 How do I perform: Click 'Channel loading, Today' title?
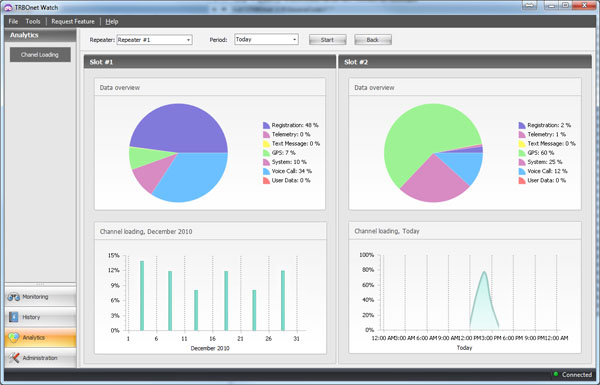(387, 231)
